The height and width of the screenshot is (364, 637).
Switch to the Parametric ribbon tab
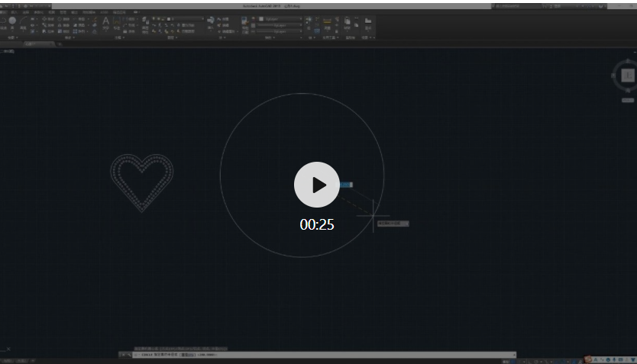(39, 12)
